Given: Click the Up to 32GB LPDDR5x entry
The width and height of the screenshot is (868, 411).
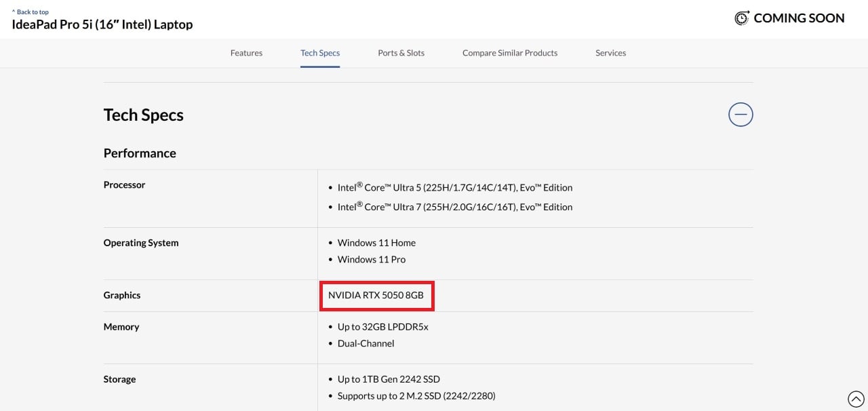Looking at the screenshot, I should click(x=383, y=327).
